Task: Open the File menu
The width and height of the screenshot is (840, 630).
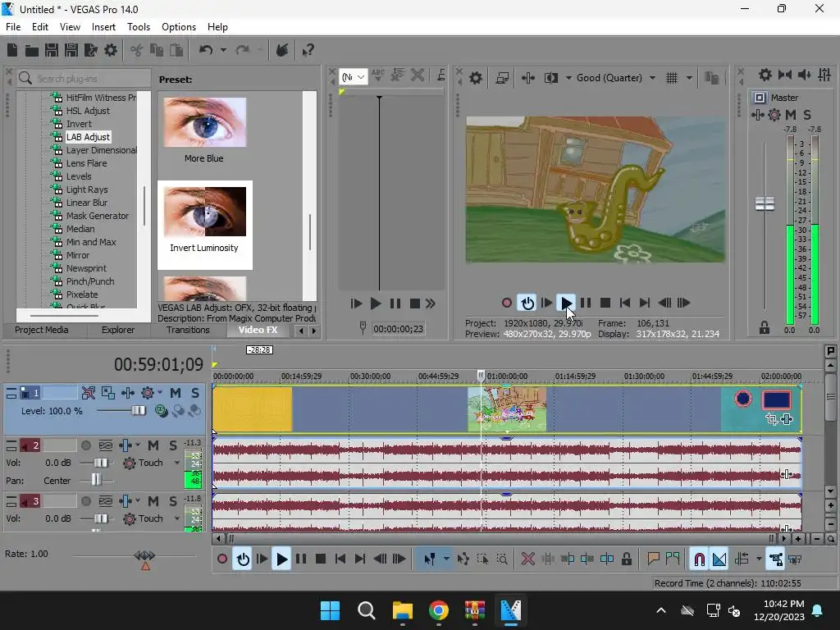Action: pos(13,27)
